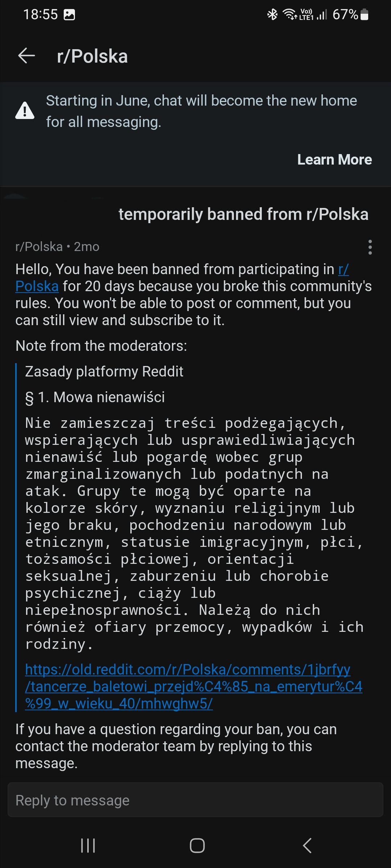Open the three-dot message options menu
Screen dimensions: 391x868
(370, 247)
